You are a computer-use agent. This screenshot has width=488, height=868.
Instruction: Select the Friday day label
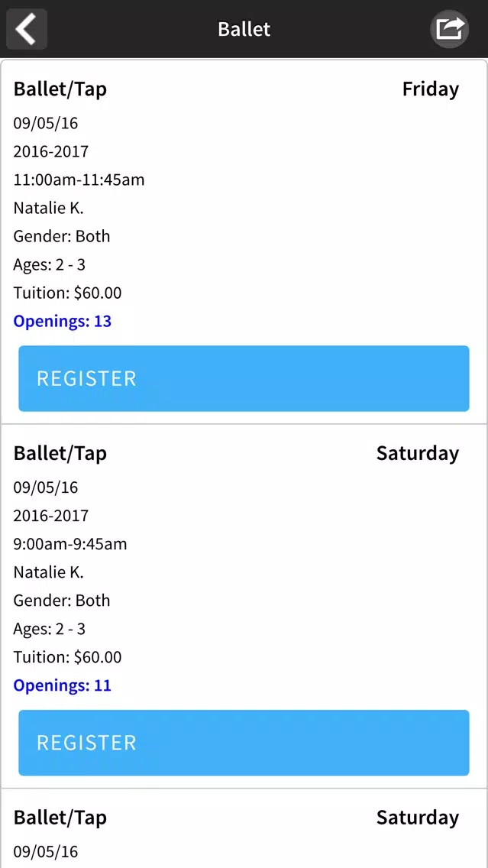tap(431, 89)
